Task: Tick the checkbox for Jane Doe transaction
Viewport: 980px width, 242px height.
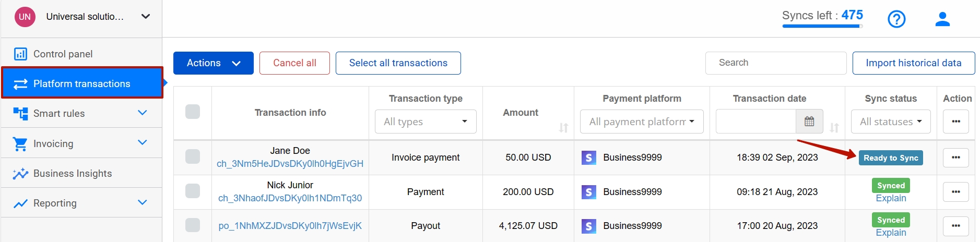Action: tap(193, 156)
